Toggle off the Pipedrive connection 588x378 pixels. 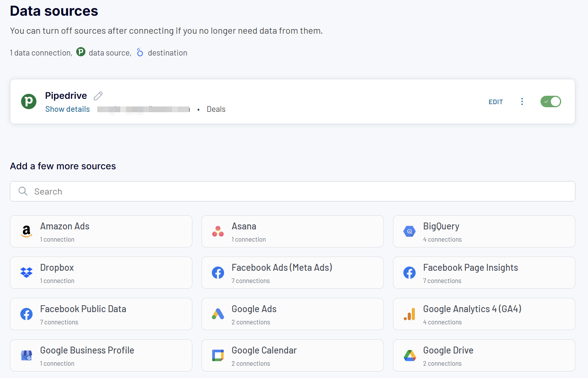click(x=551, y=101)
